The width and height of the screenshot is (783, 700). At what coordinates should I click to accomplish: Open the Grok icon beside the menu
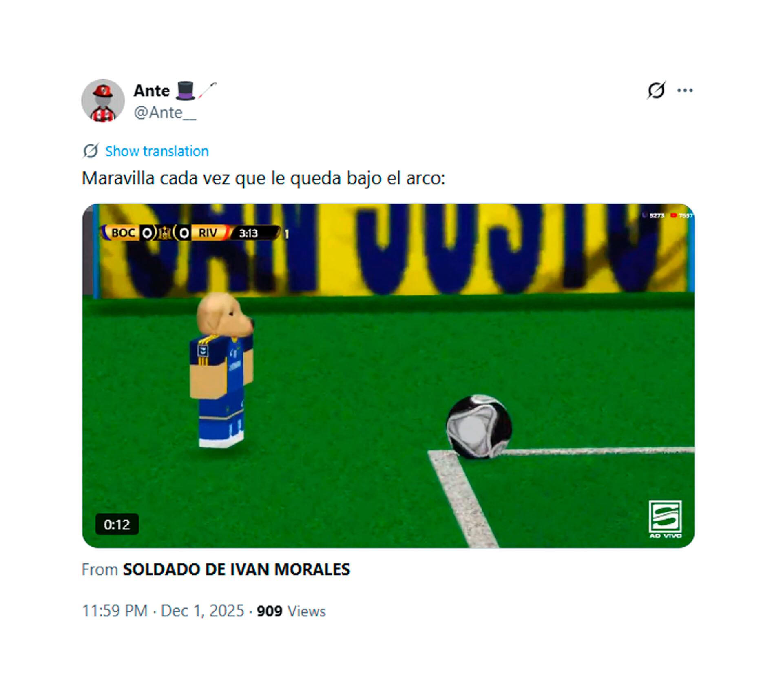pos(656,90)
